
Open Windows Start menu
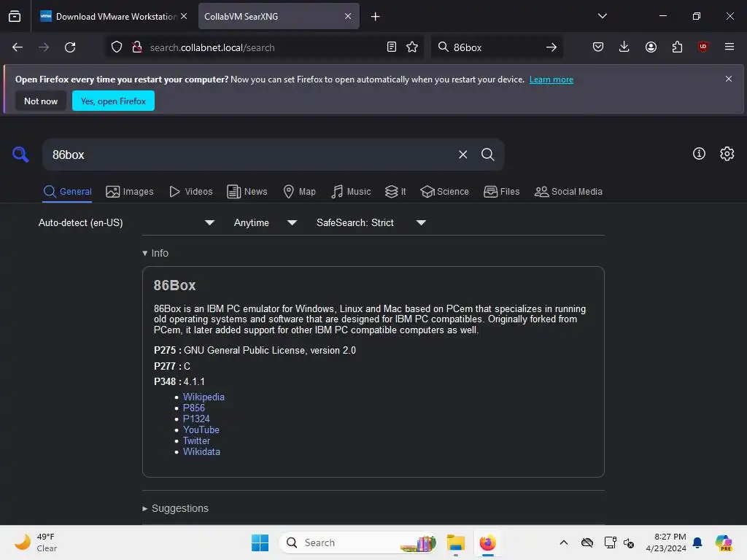pyautogui.click(x=260, y=542)
